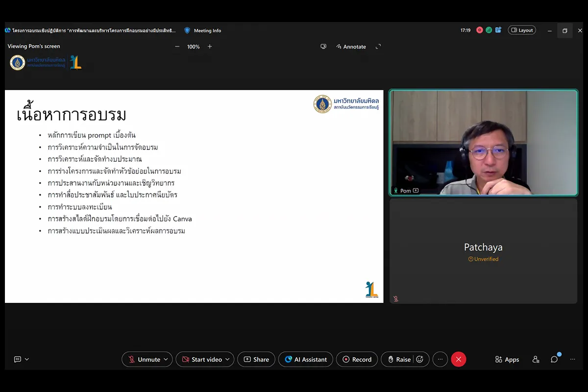The width and height of the screenshot is (588, 392).
Task: Leave the meeting with the red button
Action: (458, 359)
